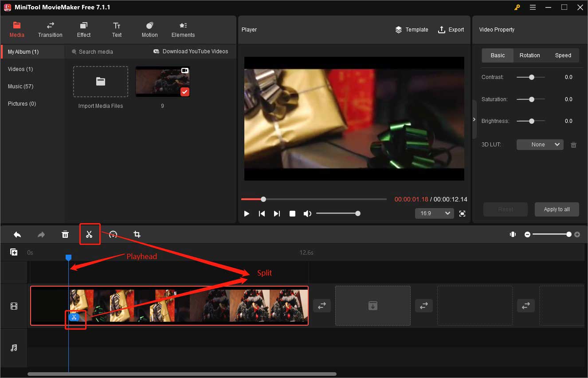
Task: Click Import Media Files box
Action: pos(101,82)
